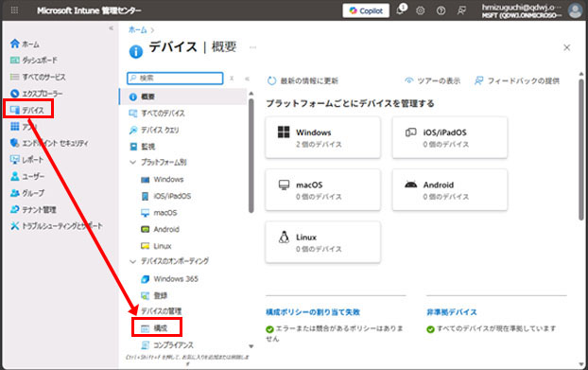Select 概要 in the device menu
This screenshot has height=370, width=588.
[x=183, y=97]
